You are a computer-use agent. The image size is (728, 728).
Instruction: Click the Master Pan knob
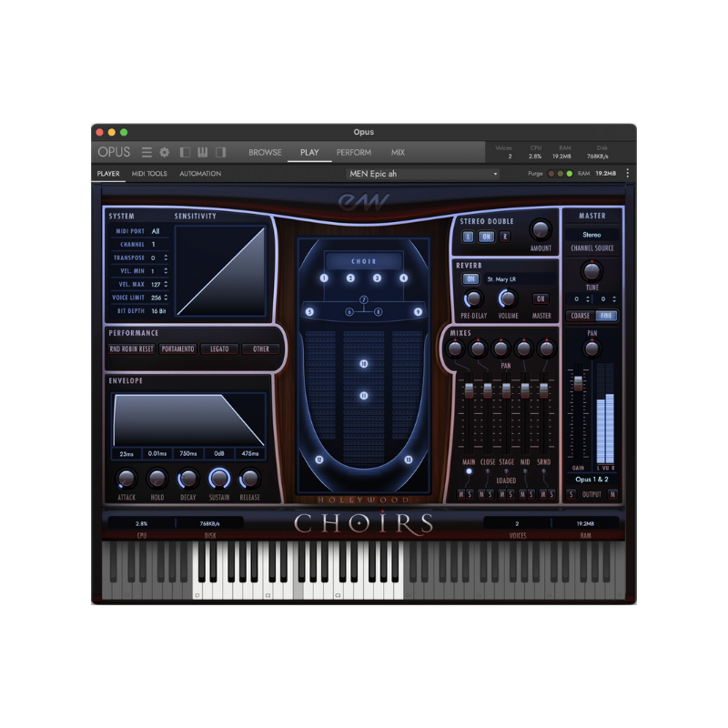tap(592, 349)
